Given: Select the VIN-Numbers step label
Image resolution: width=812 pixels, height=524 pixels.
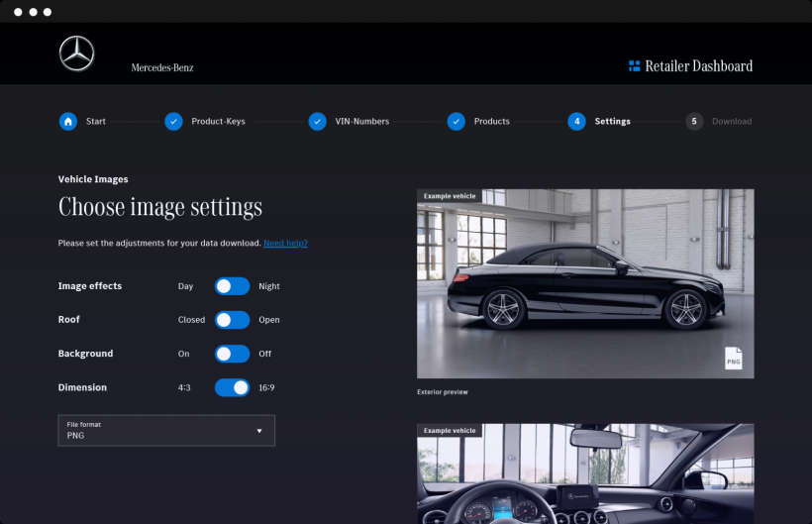Looking at the screenshot, I should tap(362, 121).
